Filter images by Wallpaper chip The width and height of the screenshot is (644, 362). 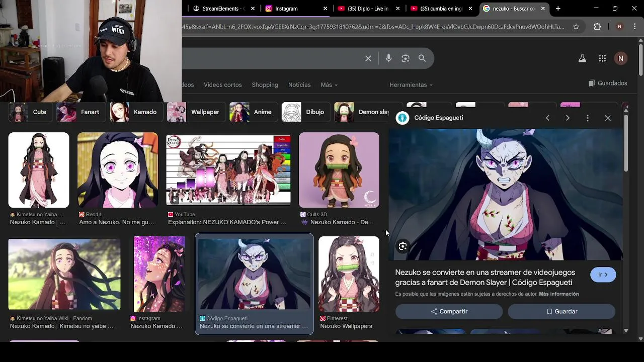(x=196, y=112)
